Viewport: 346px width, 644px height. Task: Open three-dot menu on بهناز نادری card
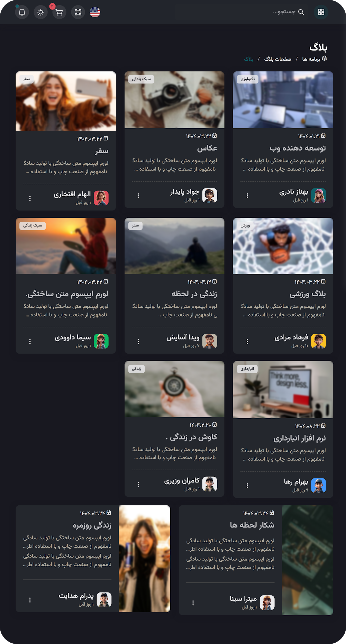(247, 196)
